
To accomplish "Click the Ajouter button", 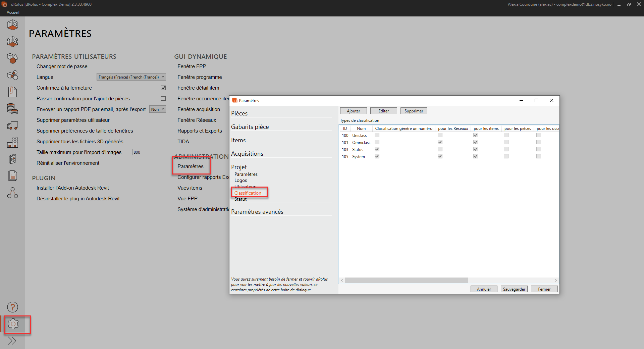I will pos(353,111).
